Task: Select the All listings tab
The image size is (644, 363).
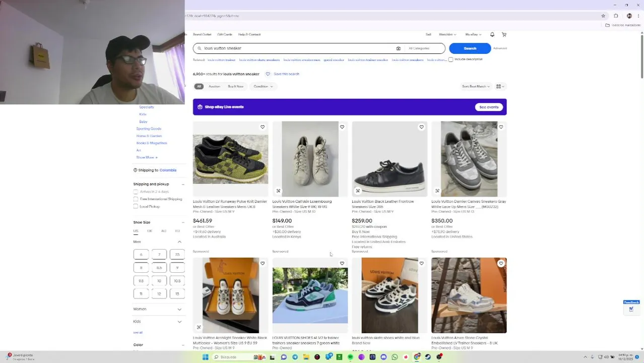Action: (x=199, y=86)
